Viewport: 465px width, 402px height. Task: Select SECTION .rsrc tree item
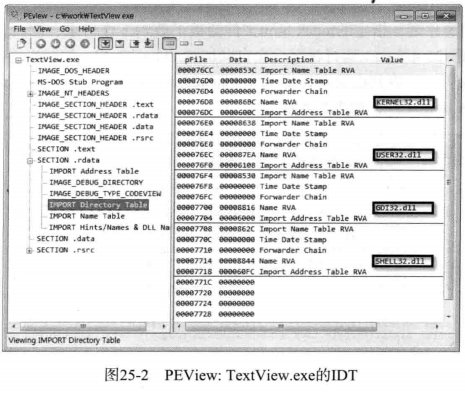[65, 250]
